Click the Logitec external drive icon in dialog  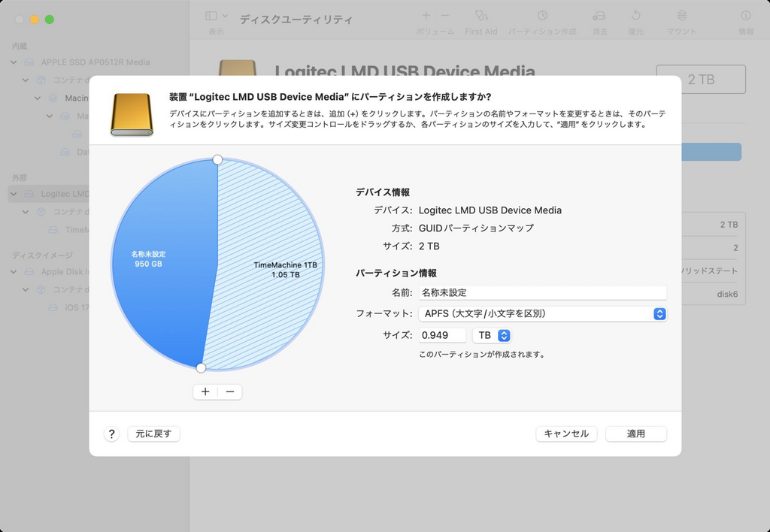[132, 114]
